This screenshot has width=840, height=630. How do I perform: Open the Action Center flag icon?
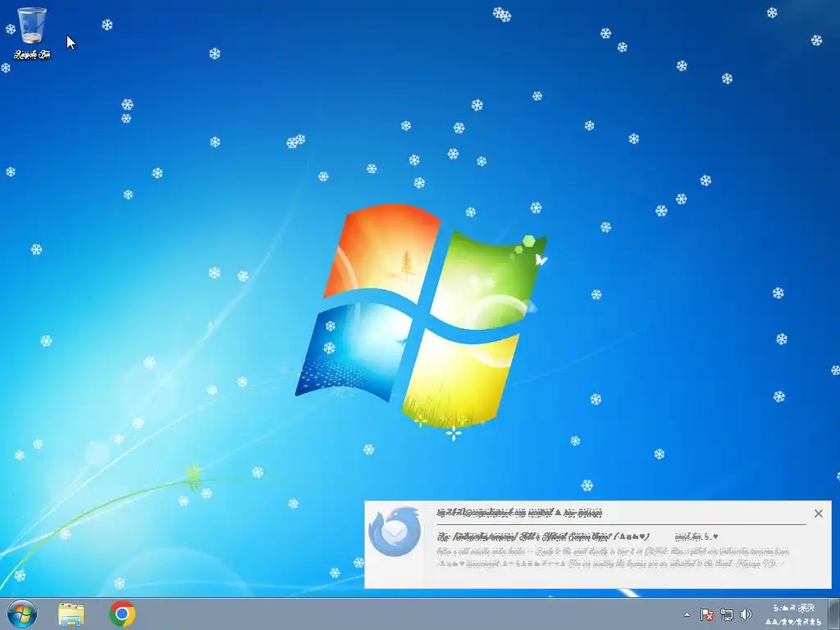click(x=706, y=614)
